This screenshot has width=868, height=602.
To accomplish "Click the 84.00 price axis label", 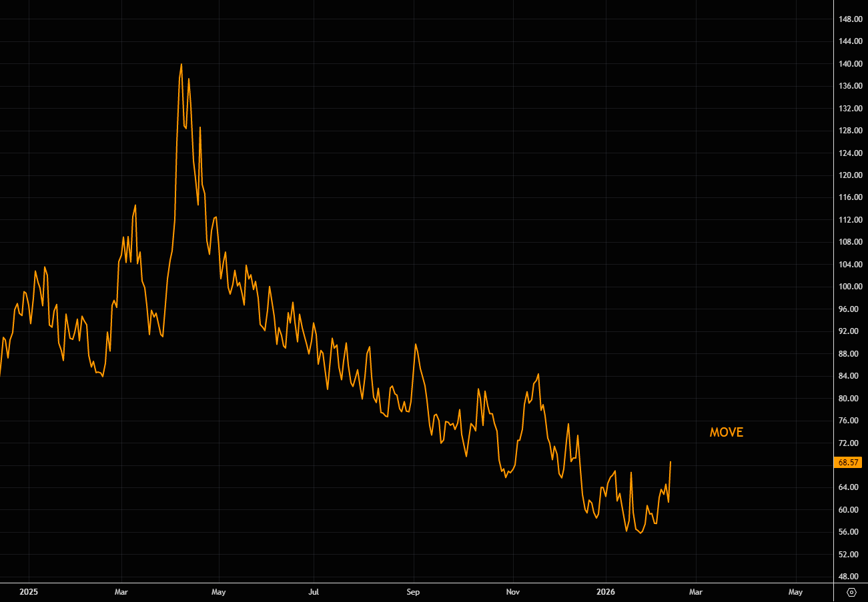I will [x=851, y=376].
